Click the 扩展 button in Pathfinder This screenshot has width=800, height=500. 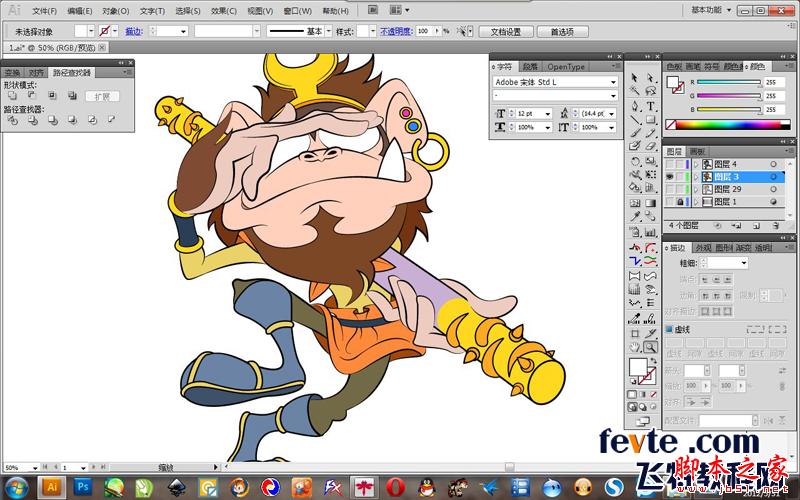102,96
